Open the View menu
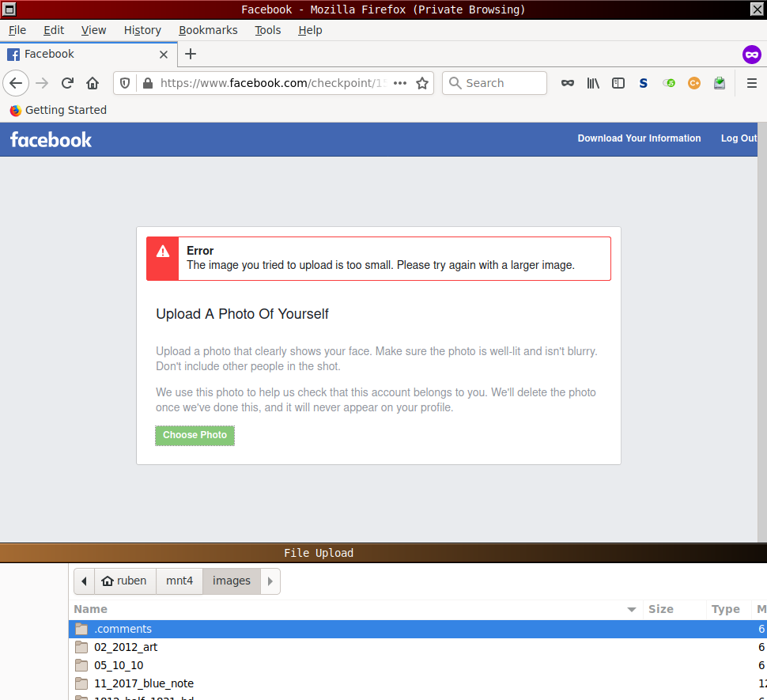This screenshot has width=767, height=700. coord(93,30)
